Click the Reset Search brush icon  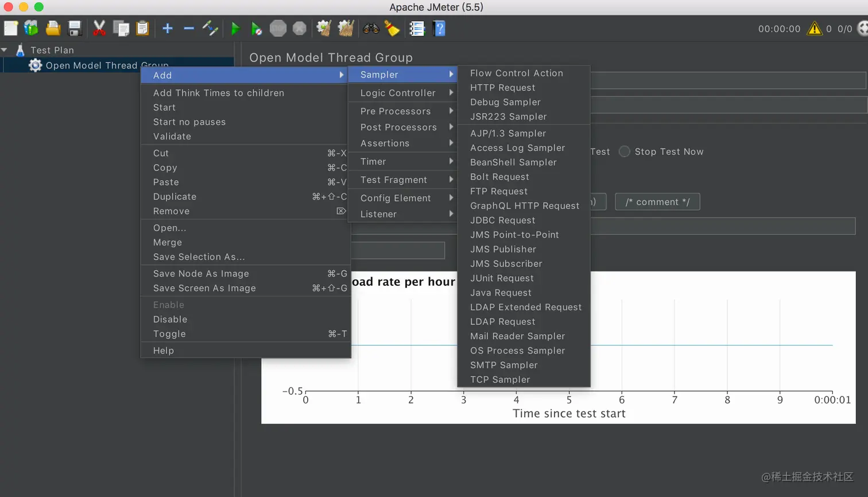(393, 28)
